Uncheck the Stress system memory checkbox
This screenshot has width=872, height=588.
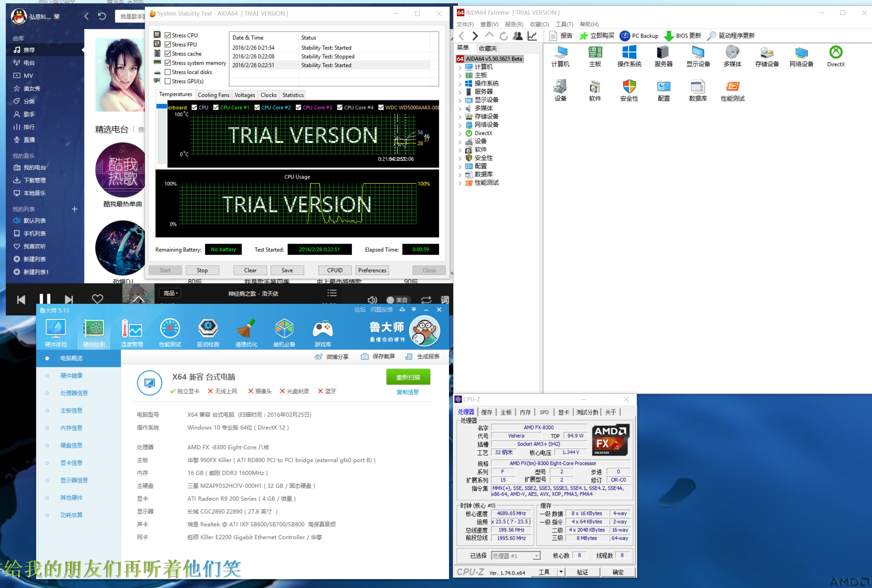pyautogui.click(x=168, y=63)
